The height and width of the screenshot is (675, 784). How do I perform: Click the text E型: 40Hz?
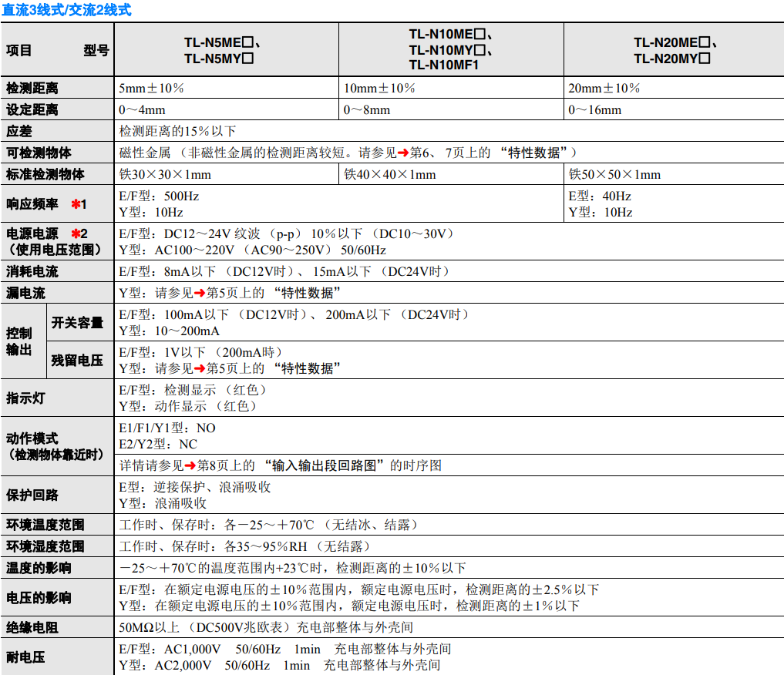pos(600,196)
